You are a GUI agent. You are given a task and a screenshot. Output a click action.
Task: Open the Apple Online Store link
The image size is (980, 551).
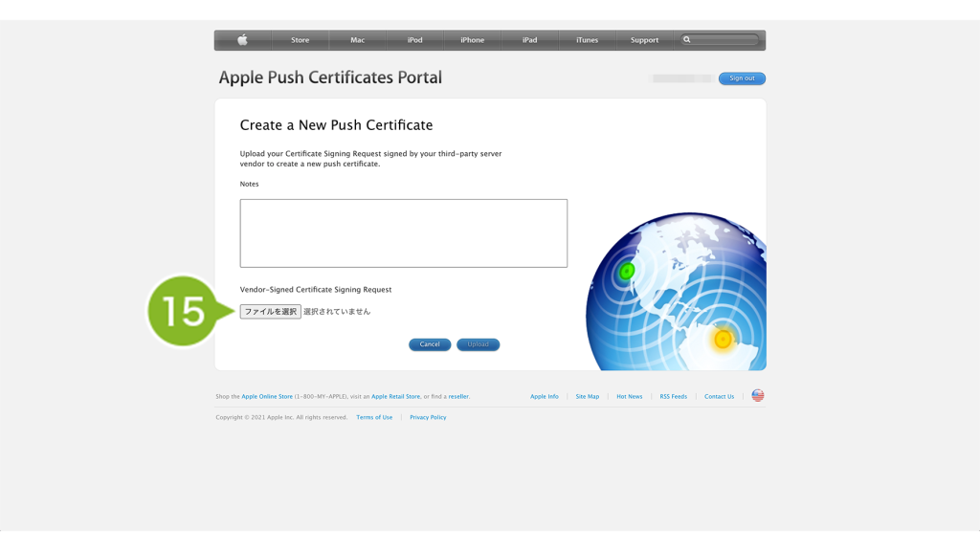(x=267, y=397)
